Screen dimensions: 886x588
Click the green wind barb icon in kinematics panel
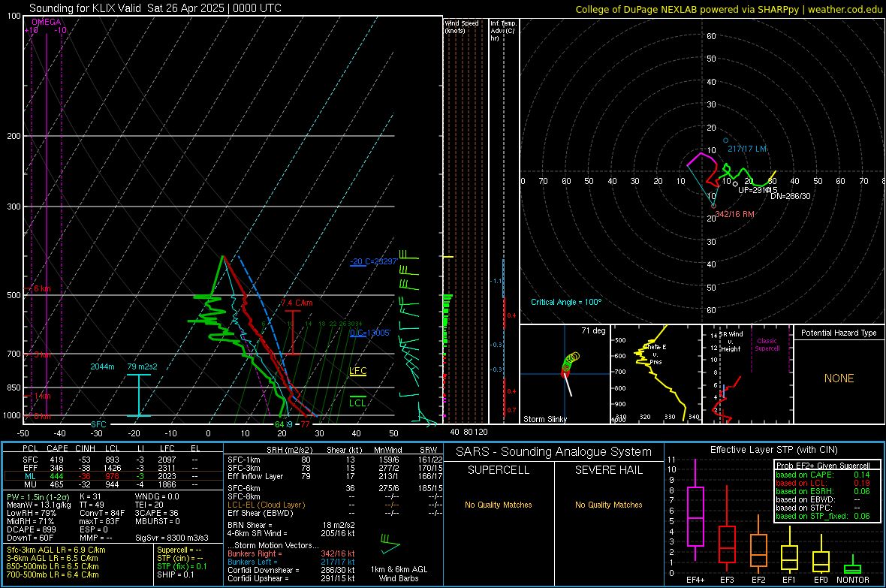390,544
